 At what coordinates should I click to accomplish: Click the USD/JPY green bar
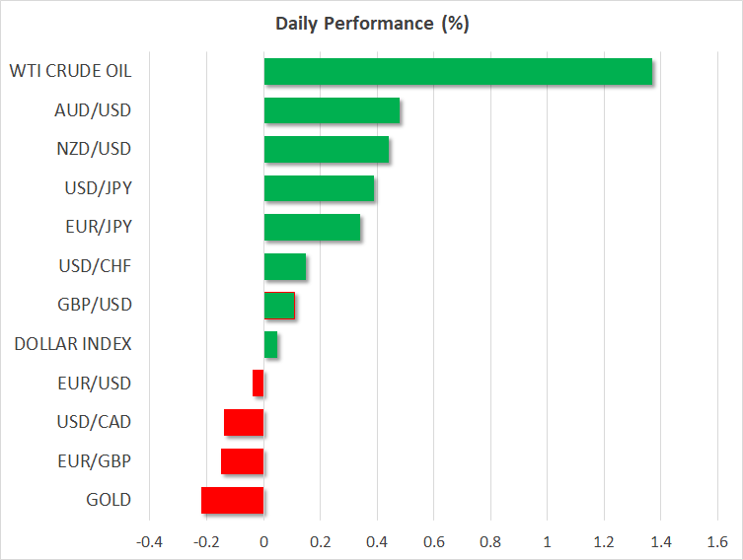point(319,188)
